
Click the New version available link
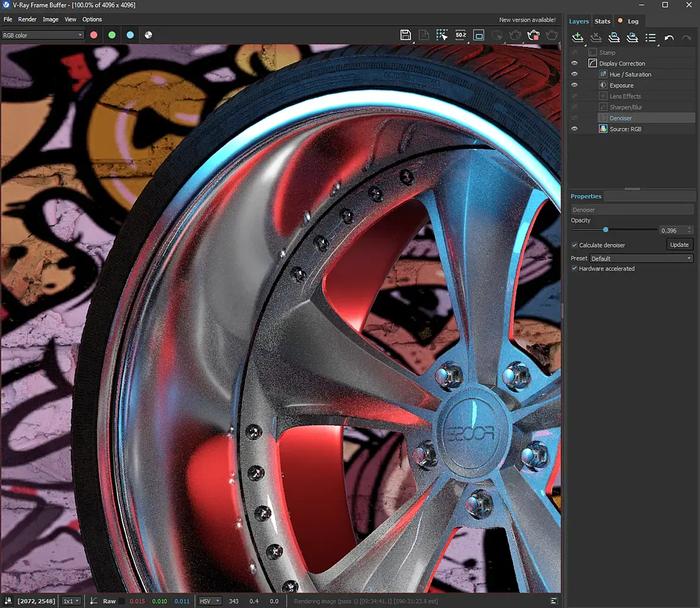(x=527, y=20)
